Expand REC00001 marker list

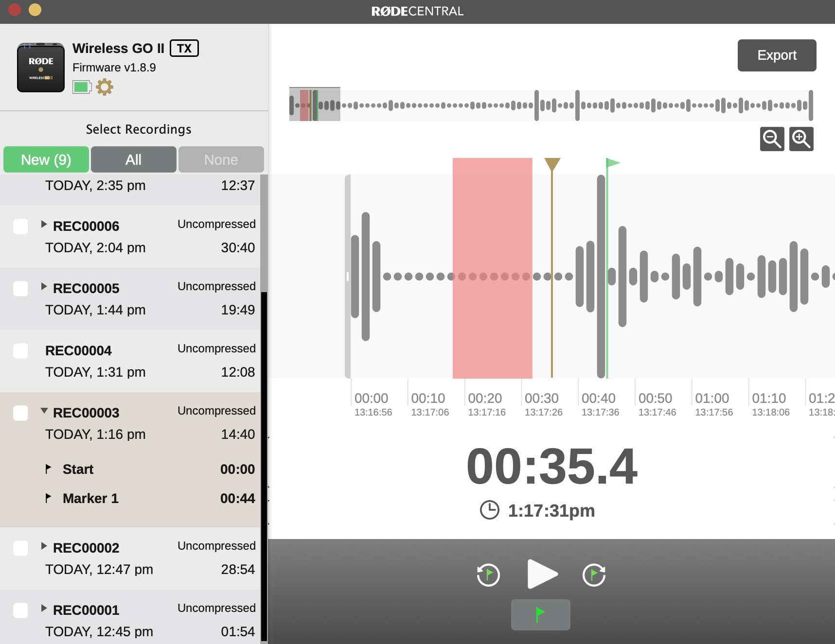[44, 608]
